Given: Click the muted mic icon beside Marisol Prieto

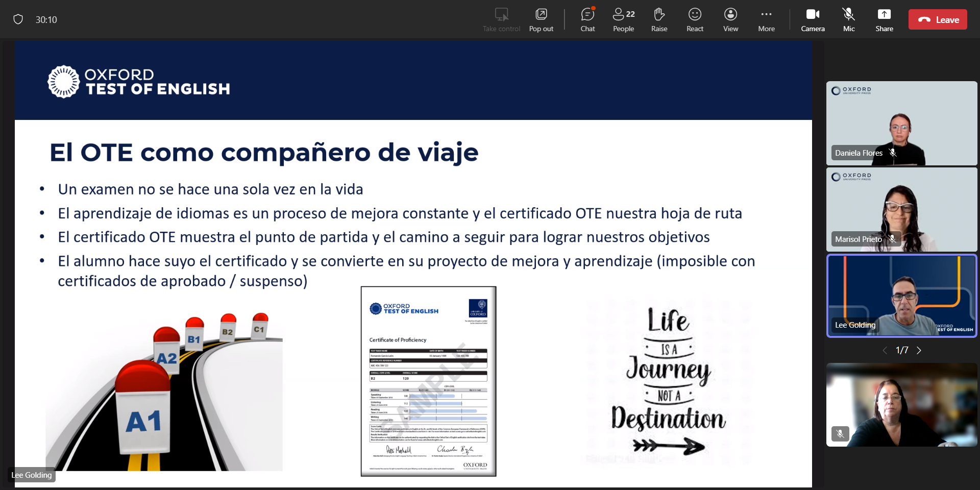Looking at the screenshot, I should pyautogui.click(x=892, y=239).
